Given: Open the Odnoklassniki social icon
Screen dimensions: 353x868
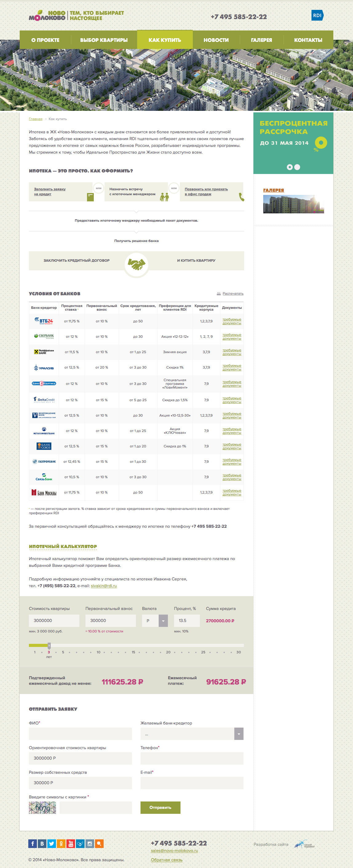Looking at the screenshot, I should point(61,843).
